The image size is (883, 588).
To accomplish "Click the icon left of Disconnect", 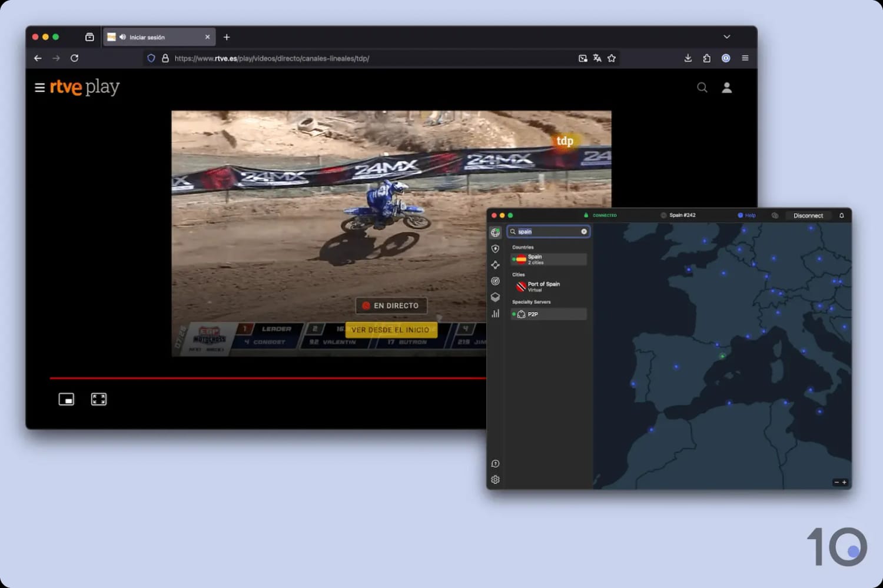I will [x=775, y=215].
